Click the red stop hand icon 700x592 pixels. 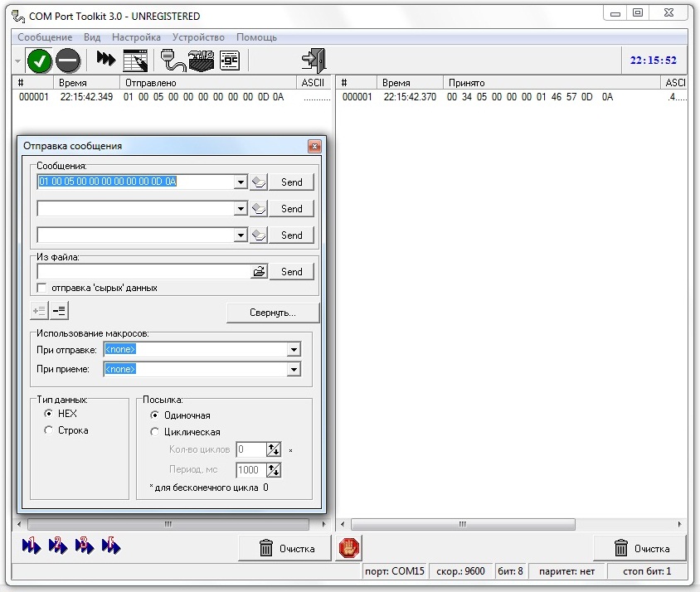point(348,548)
